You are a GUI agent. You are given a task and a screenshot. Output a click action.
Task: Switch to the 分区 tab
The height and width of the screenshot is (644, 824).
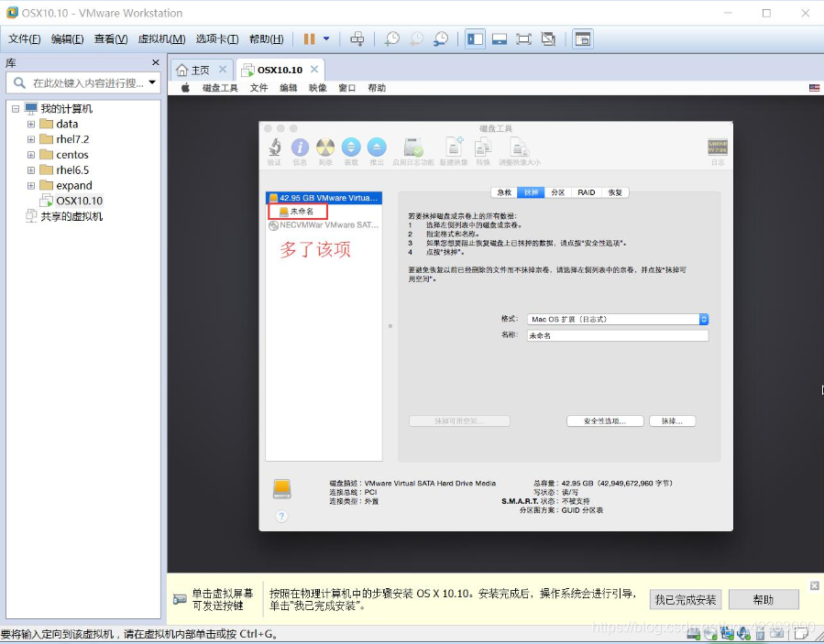click(558, 192)
